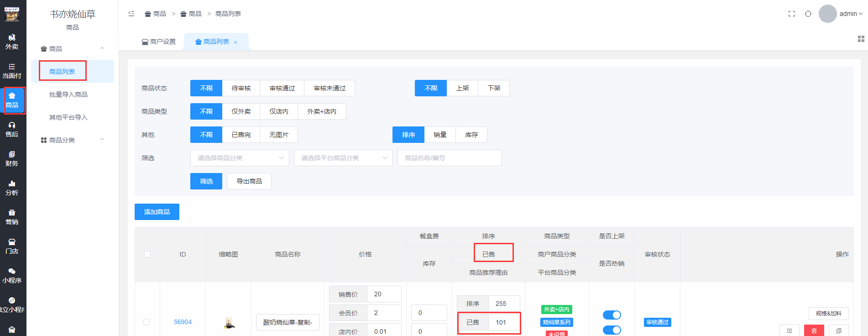Check the row checkbox for product 56904
The image size is (868, 336).
coord(146,322)
